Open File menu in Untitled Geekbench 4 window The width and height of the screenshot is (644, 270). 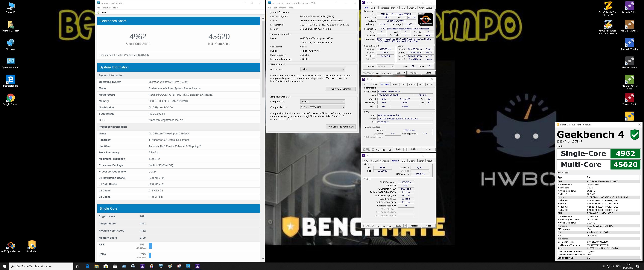pos(98,8)
